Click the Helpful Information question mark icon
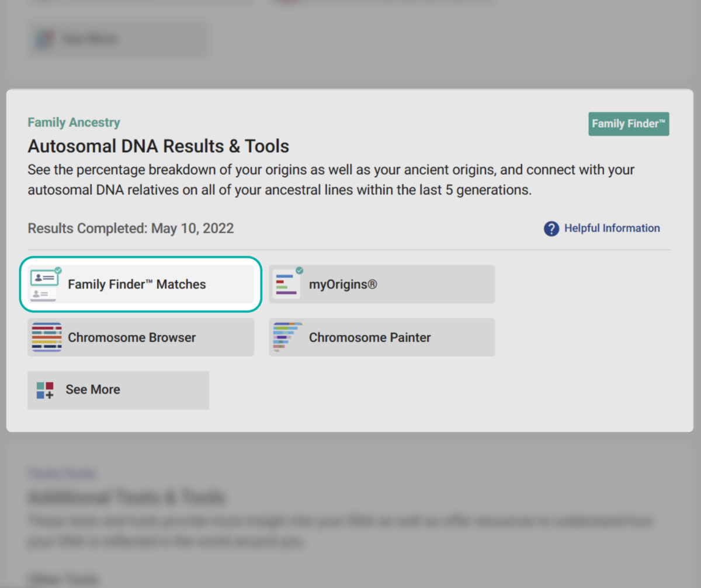Viewport: 701px width, 588px height. tap(551, 229)
